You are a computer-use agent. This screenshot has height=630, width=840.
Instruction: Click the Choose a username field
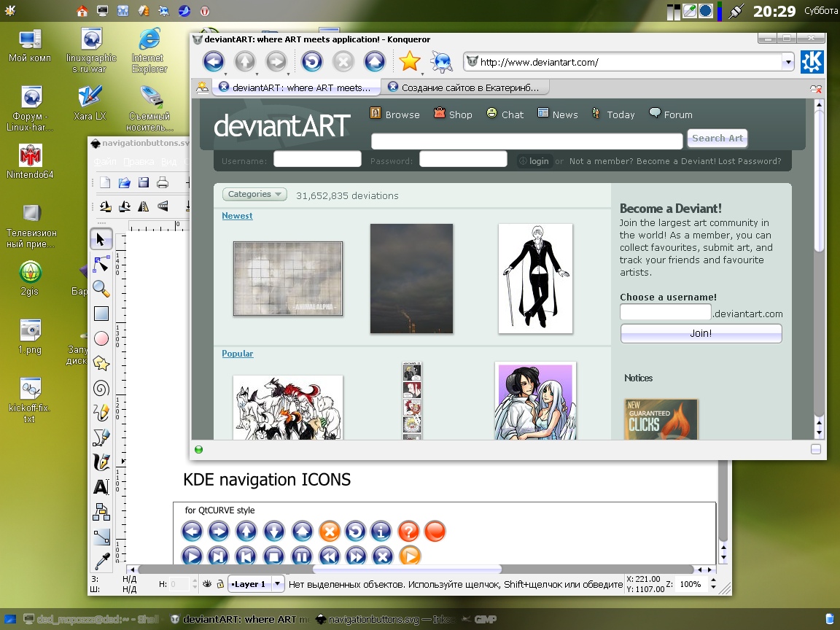[665, 312]
